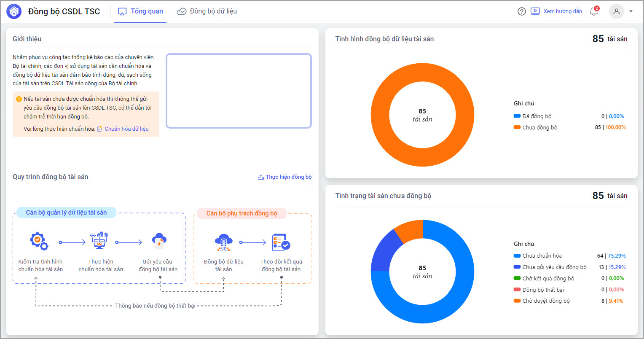Switch to the Tổng quan tab
The height and width of the screenshot is (339, 644).
(140, 11)
